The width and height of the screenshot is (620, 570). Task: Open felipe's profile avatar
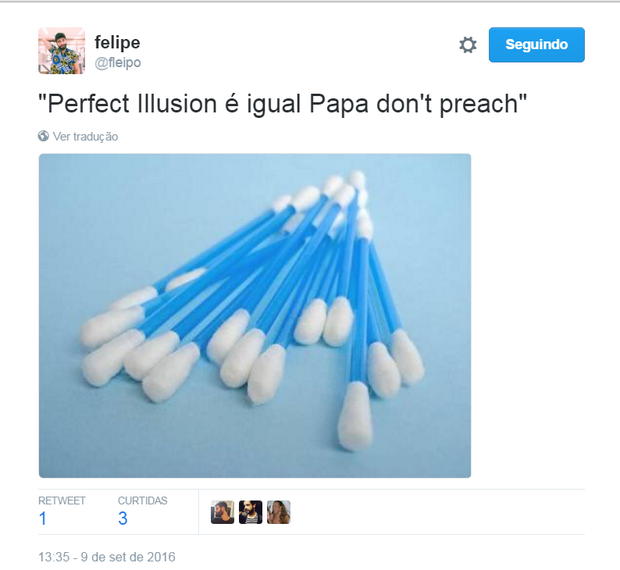(61, 51)
